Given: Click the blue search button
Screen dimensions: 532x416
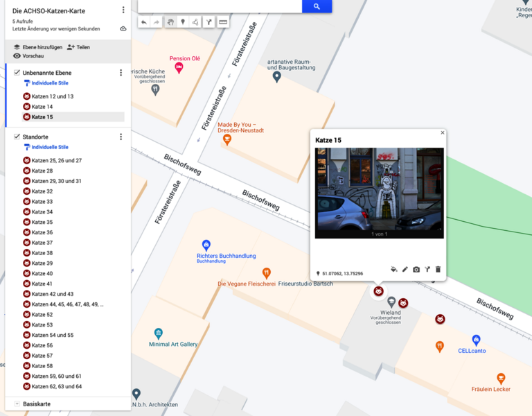Looking at the screenshot, I should (317, 6).
